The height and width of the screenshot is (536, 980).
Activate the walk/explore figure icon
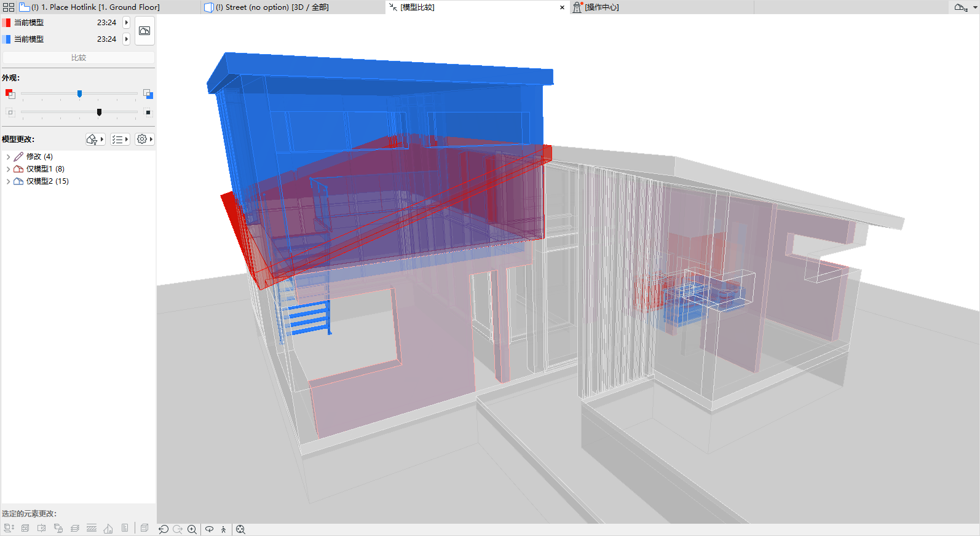tap(224, 529)
